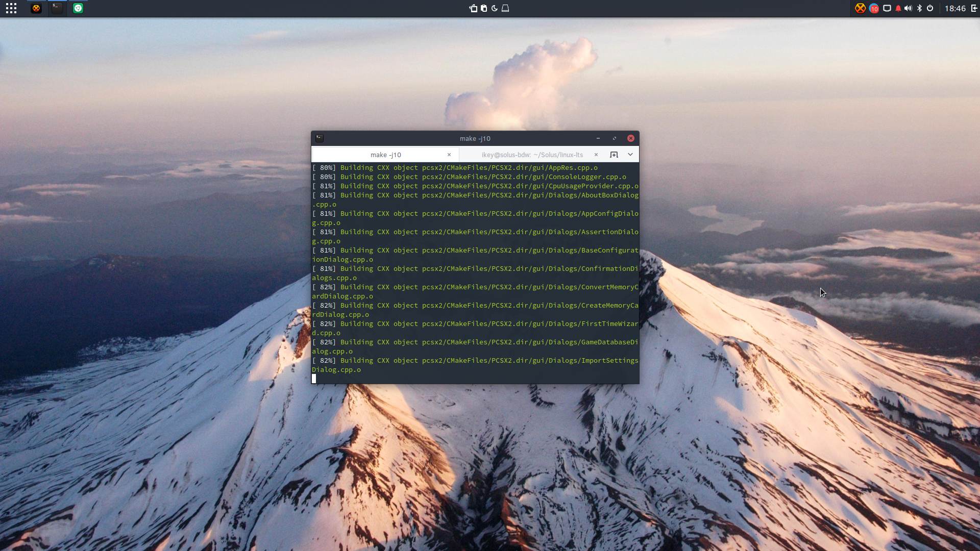Minimize the terminal window
This screenshot has height=551, width=980.
[598, 138]
